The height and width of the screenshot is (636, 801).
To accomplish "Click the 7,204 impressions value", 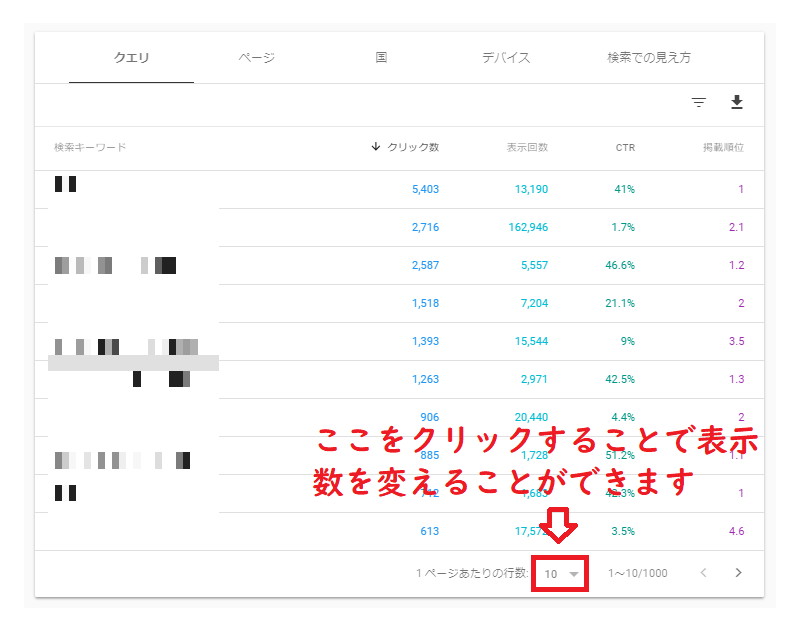I will coord(534,303).
